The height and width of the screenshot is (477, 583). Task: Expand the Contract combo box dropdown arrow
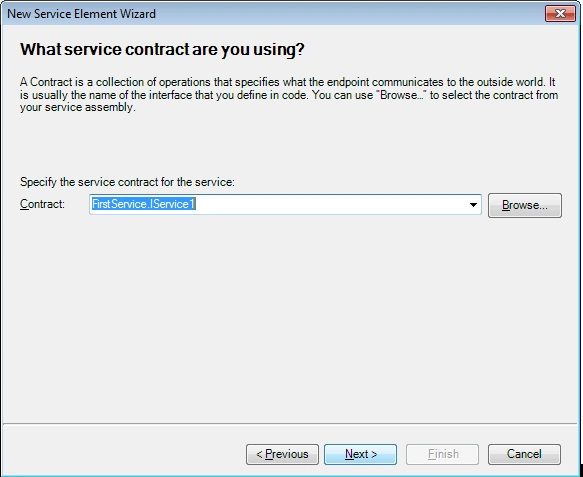(x=473, y=204)
